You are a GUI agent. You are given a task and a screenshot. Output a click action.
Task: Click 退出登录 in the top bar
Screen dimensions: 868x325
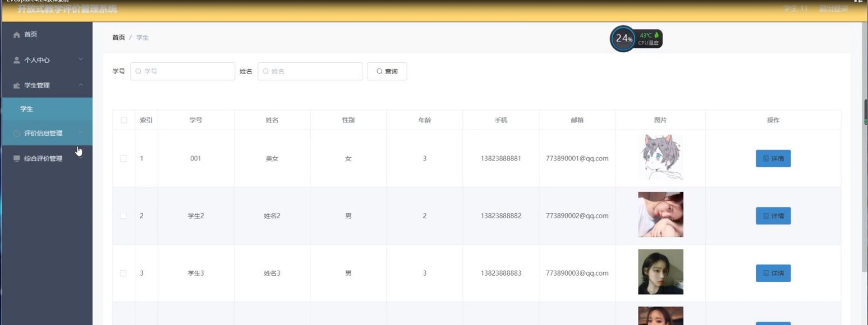[833, 9]
